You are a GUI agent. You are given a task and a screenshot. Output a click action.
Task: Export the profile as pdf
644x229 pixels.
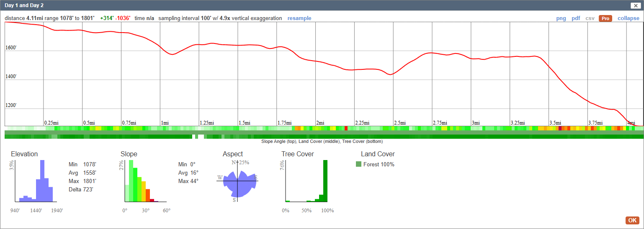point(576,18)
